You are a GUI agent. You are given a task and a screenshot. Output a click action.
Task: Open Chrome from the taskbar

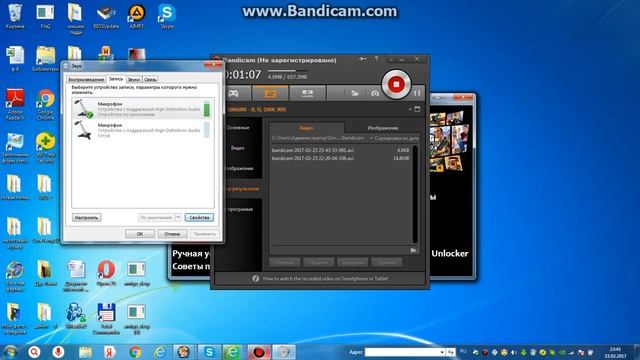click(x=135, y=352)
